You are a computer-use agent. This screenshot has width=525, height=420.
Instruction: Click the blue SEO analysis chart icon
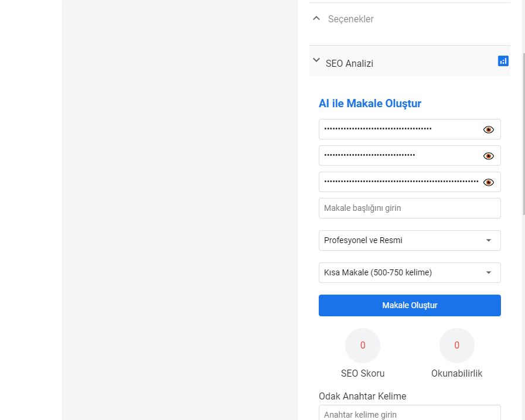pos(503,61)
